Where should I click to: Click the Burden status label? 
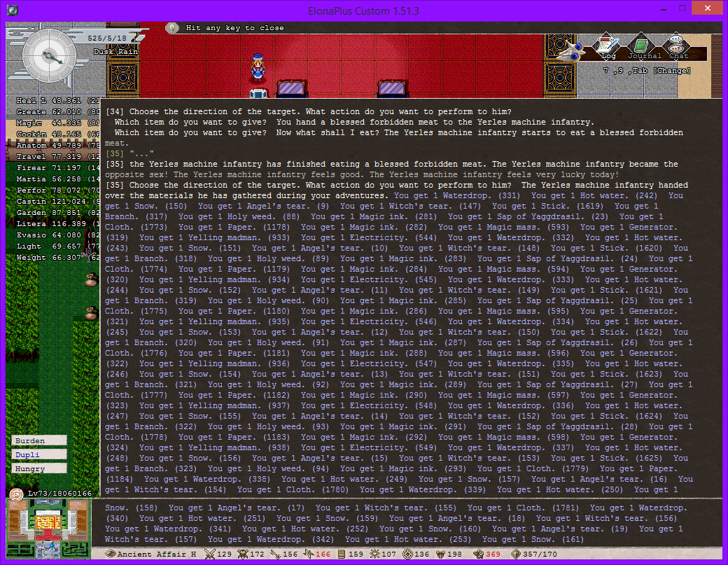tap(39, 440)
